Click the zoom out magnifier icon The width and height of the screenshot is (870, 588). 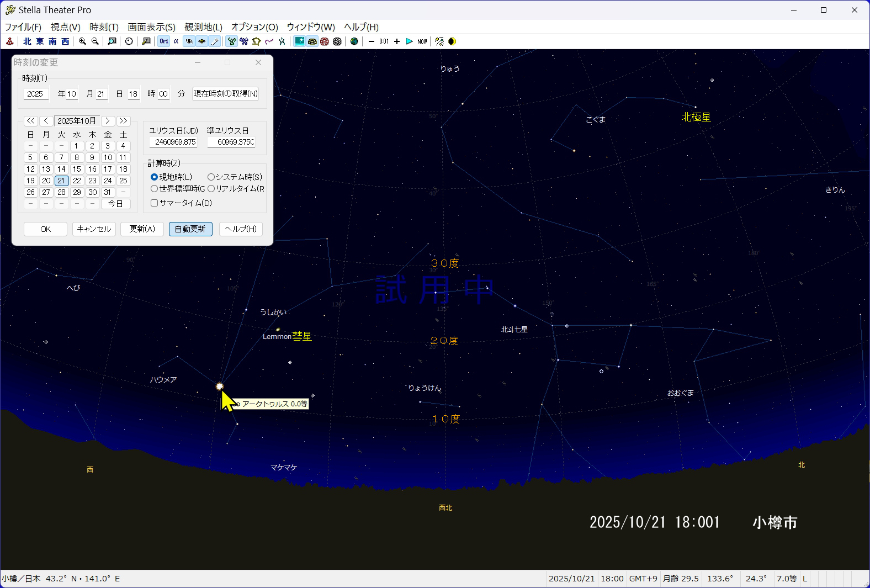pyautogui.click(x=95, y=41)
